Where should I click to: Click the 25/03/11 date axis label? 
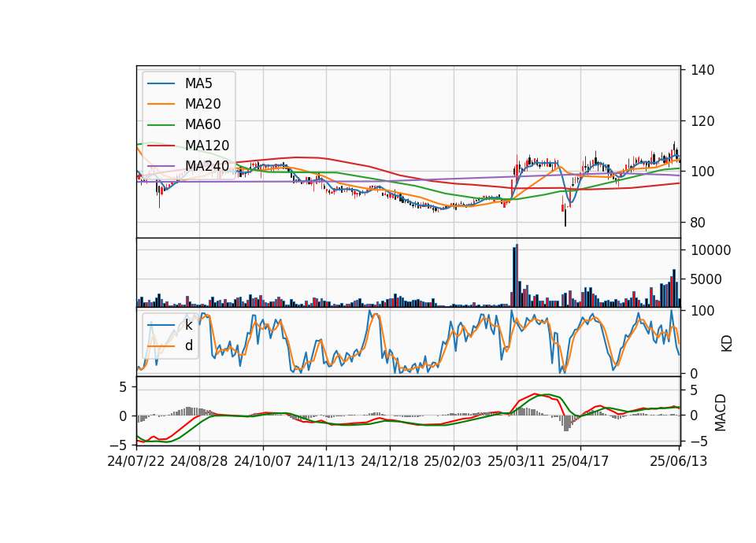click(517, 461)
